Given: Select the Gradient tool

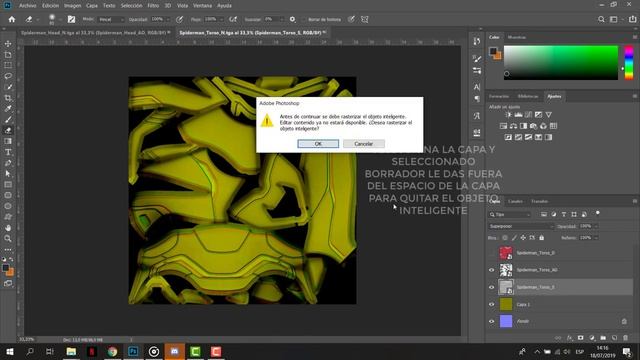Looking at the screenshot, I should tap(8, 141).
